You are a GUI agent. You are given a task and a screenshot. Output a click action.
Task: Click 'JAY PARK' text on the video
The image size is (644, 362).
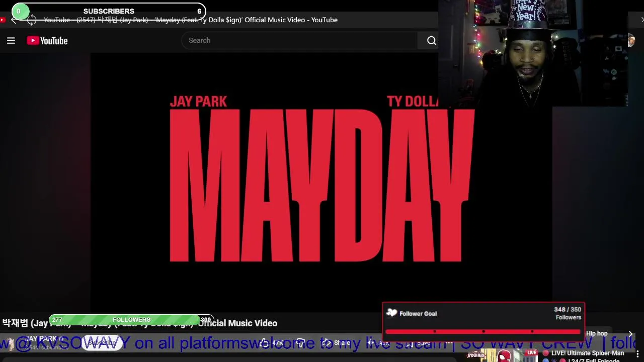coord(198,102)
